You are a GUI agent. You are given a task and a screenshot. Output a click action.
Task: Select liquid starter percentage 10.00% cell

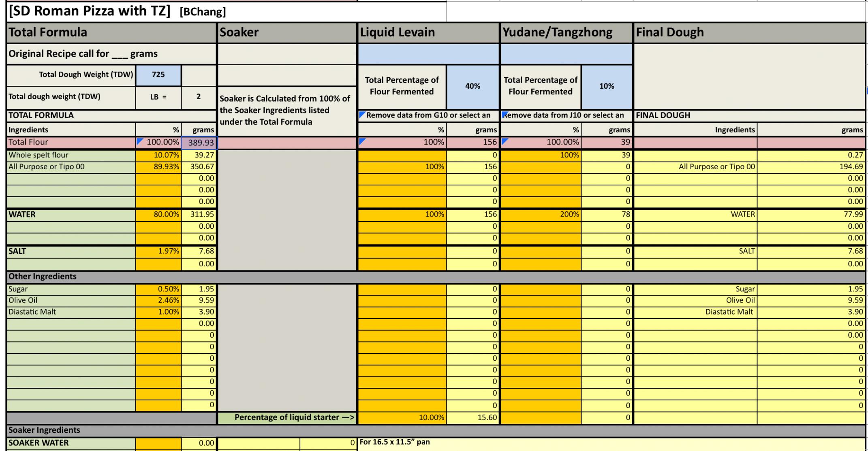click(402, 418)
